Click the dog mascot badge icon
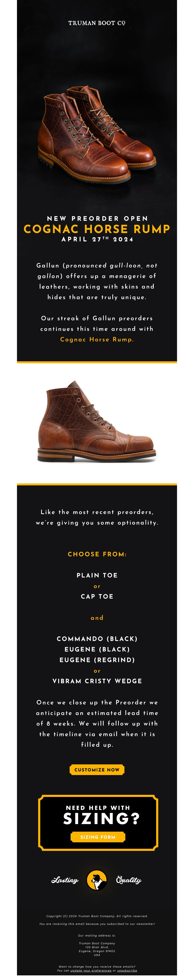The image size is (194, 980). click(x=97, y=880)
